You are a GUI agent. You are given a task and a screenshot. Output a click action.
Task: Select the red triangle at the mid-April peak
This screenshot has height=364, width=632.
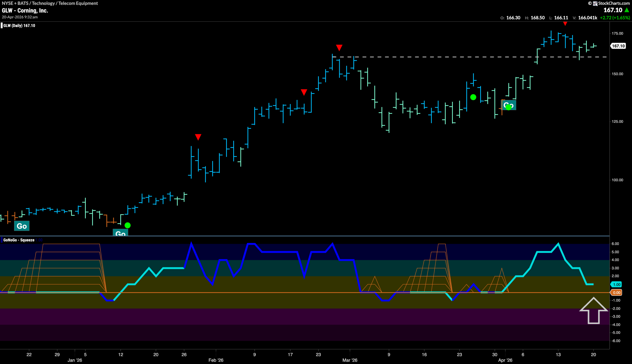[x=565, y=23]
